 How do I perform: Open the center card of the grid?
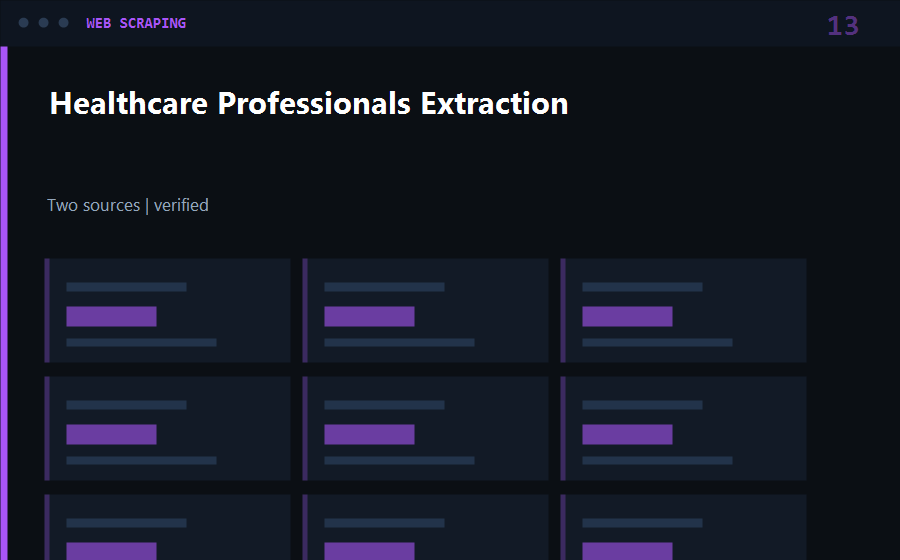coord(425,429)
